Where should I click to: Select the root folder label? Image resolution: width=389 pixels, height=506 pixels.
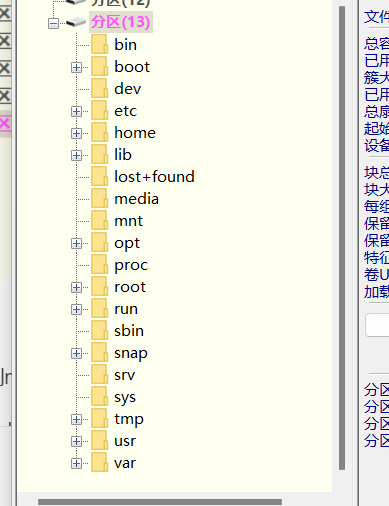click(130, 287)
